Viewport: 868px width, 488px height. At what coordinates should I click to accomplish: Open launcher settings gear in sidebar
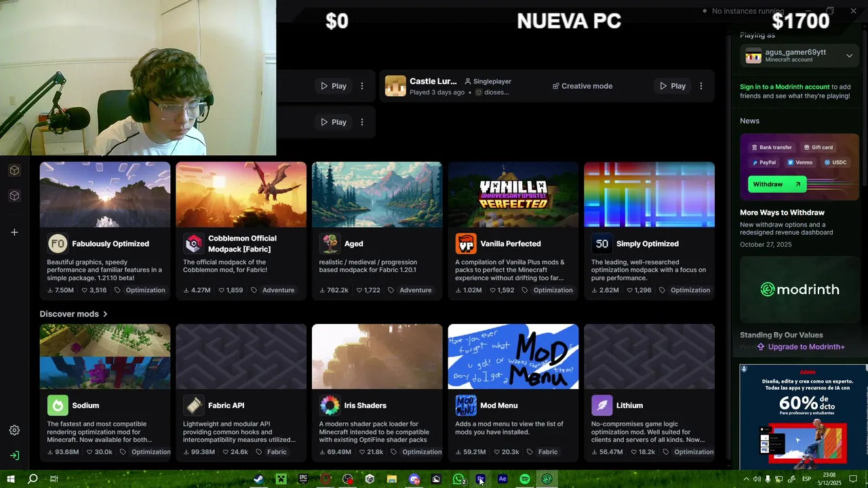coord(14,430)
